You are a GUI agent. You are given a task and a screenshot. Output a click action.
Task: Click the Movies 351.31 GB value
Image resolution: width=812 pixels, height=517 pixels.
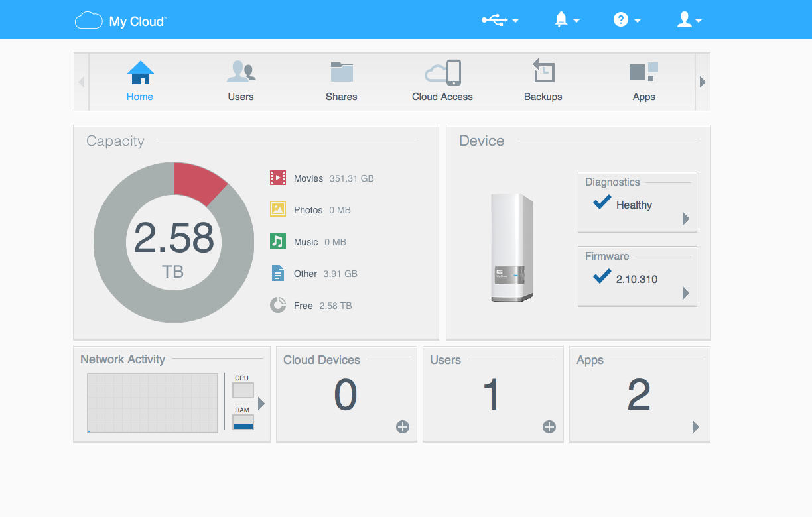352,178
